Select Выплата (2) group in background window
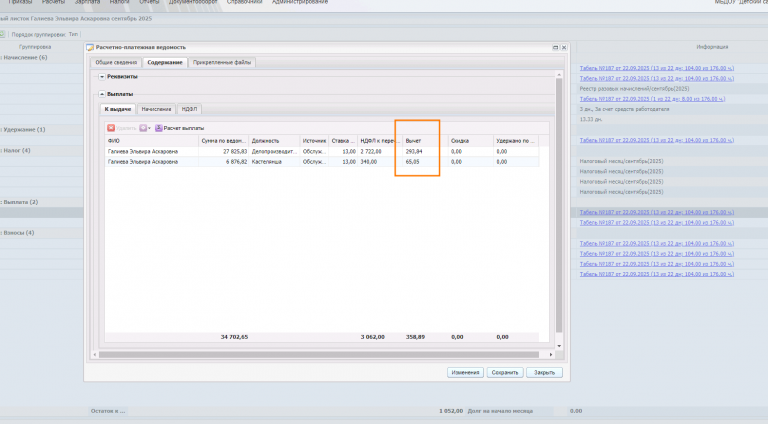Viewport: 768px width, 424px height. click(x=21, y=202)
